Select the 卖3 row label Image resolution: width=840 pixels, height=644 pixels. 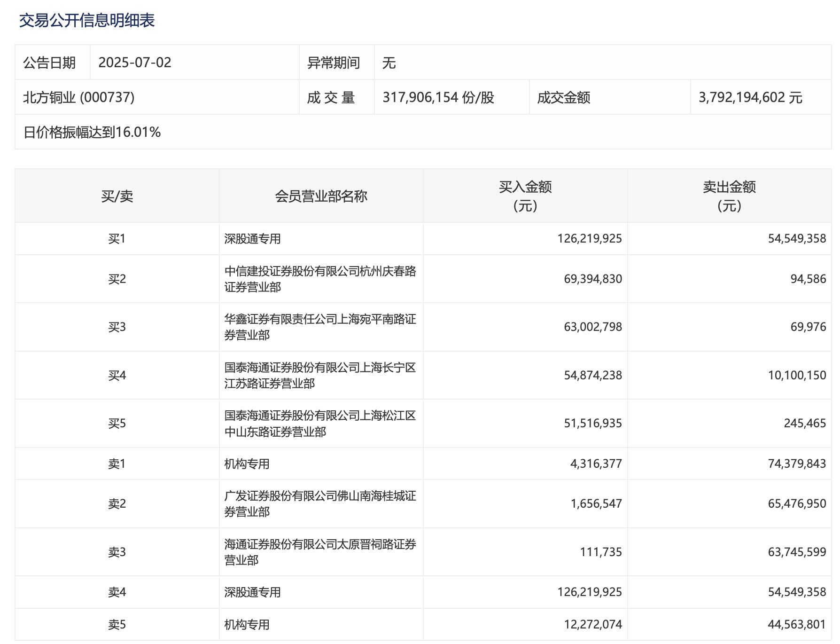117,552
